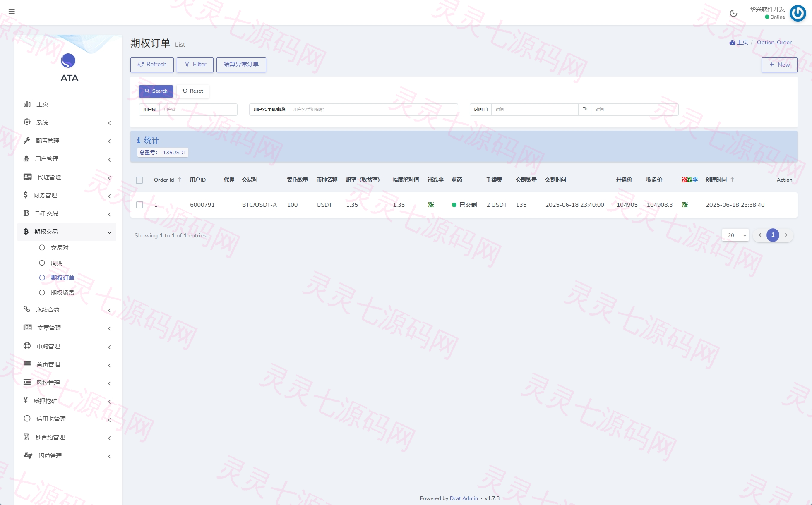Open the user avatar power icon

[798, 13]
